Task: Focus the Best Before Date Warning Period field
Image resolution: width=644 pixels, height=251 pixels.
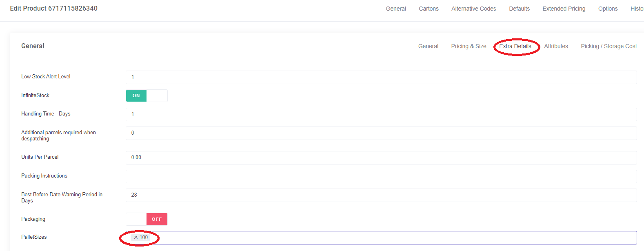Action: tap(381, 195)
